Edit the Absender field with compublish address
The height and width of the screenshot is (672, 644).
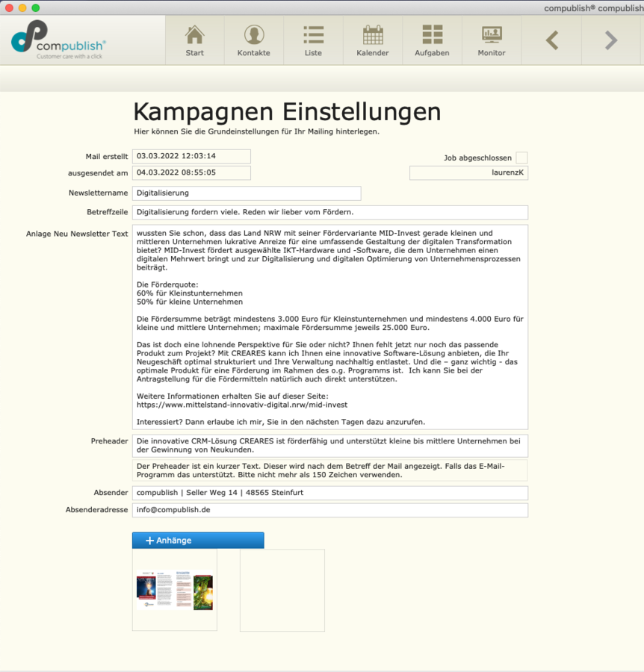coord(330,493)
